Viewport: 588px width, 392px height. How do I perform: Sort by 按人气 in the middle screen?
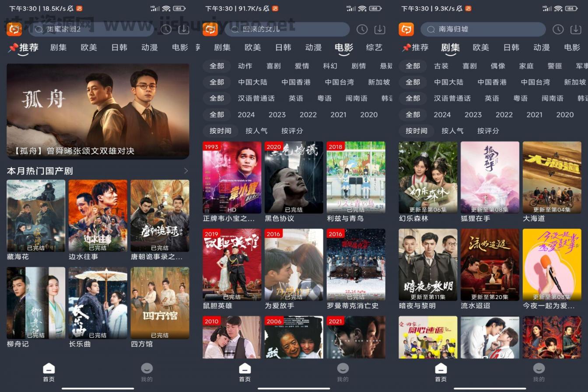[x=256, y=131]
